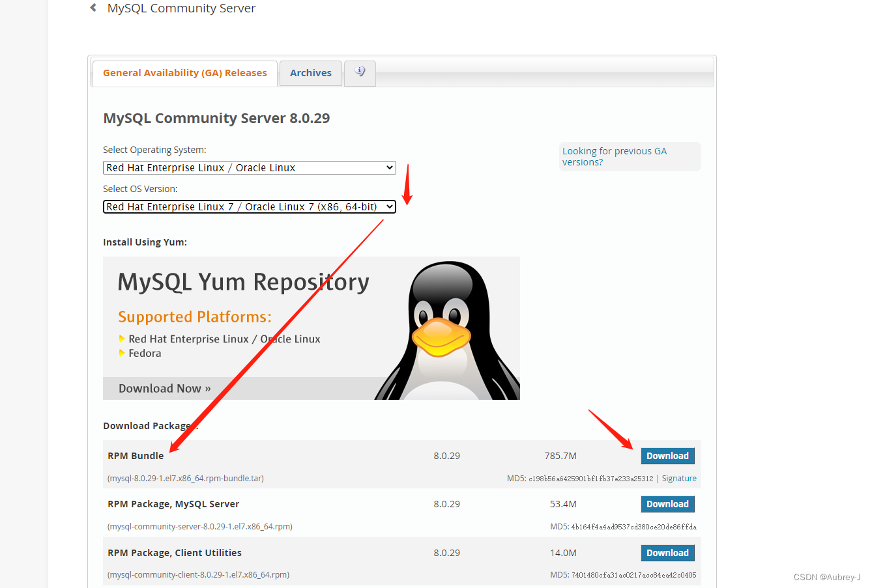This screenshot has width=870, height=588.
Task: Click the MySQL Community Server 8.0.29 heading
Action: click(x=216, y=119)
